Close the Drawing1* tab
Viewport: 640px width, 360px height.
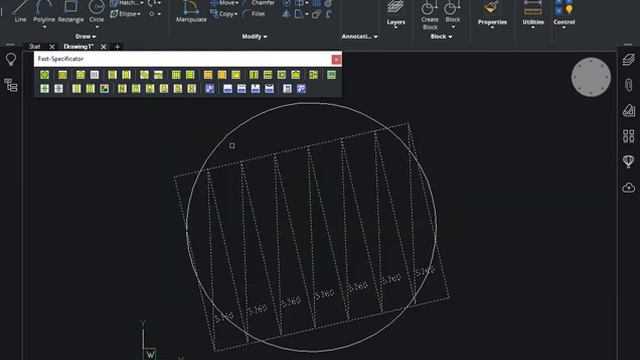coord(103,47)
